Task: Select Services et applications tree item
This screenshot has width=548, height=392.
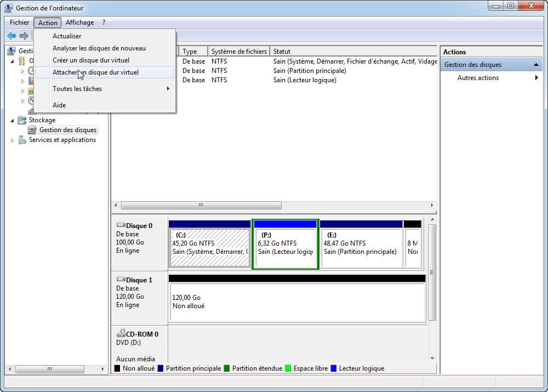Action: click(x=62, y=140)
